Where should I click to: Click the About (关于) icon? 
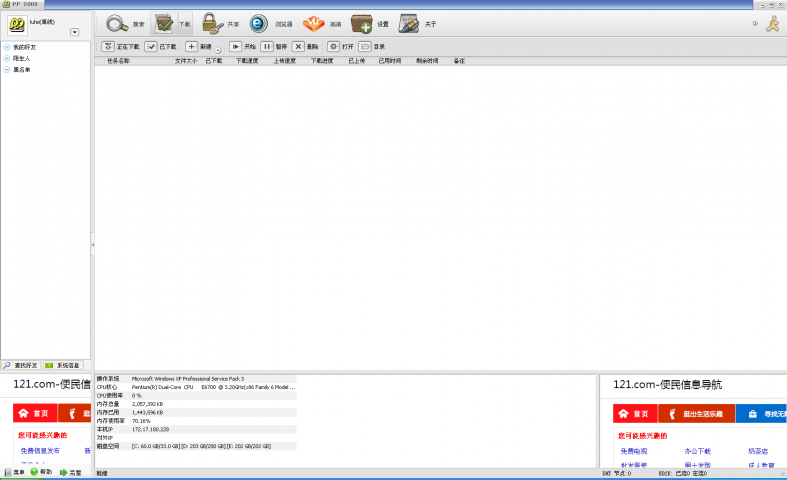tap(409, 24)
